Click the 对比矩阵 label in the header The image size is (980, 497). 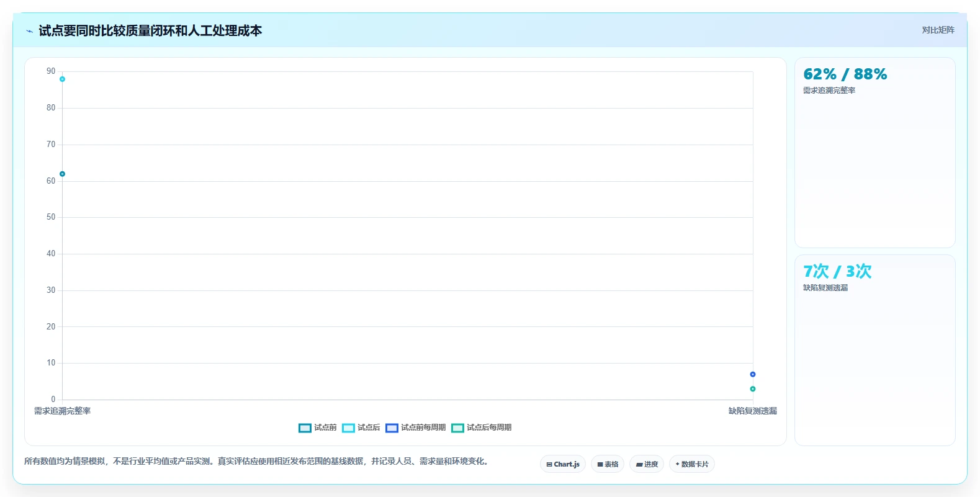(938, 30)
